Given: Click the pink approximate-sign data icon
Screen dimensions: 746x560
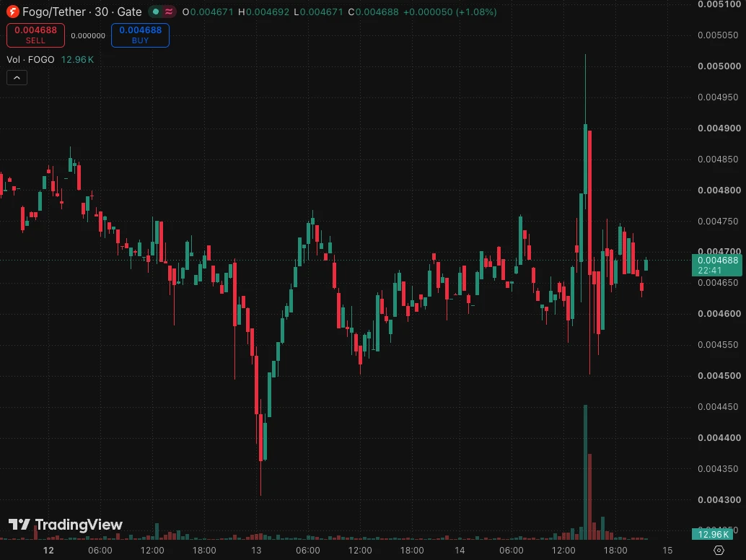Looking at the screenshot, I should pyautogui.click(x=168, y=12).
